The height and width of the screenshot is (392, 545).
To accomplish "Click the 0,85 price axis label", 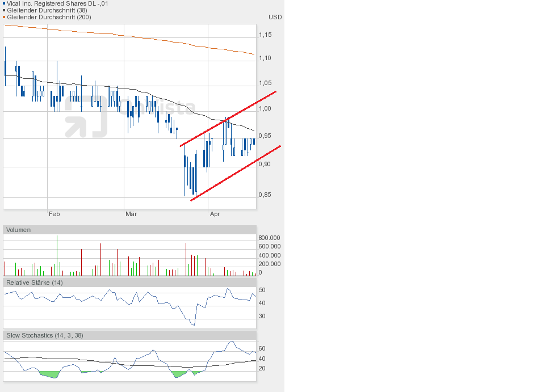I will tap(265, 195).
